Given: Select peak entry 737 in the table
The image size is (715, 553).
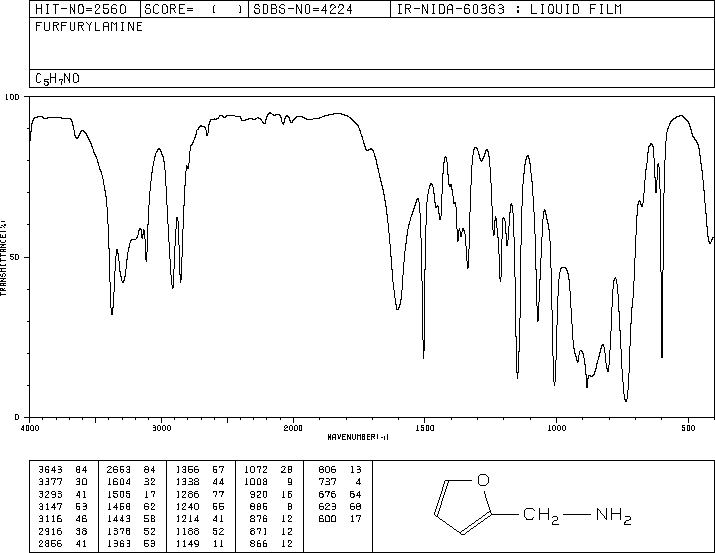Looking at the screenshot, I should pos(327,482).
